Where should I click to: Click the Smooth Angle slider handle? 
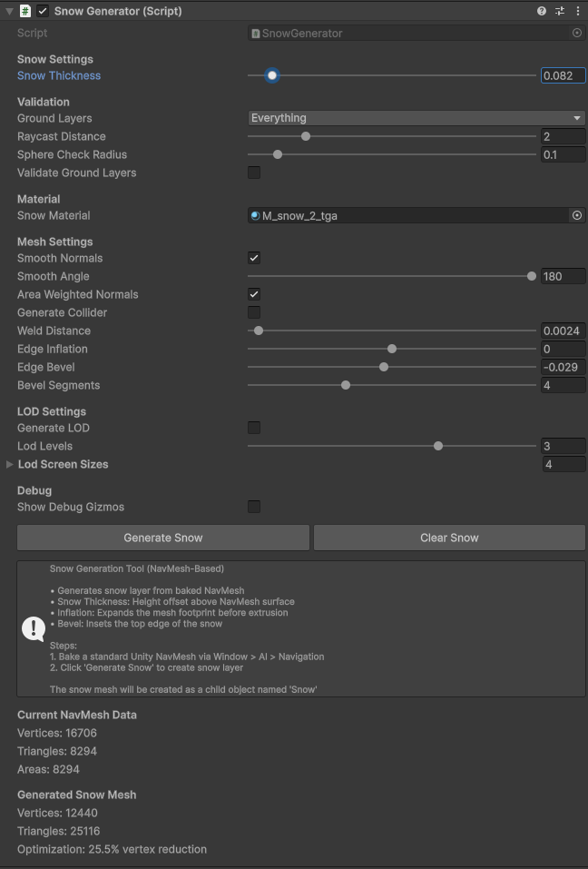tap(531, 276)
